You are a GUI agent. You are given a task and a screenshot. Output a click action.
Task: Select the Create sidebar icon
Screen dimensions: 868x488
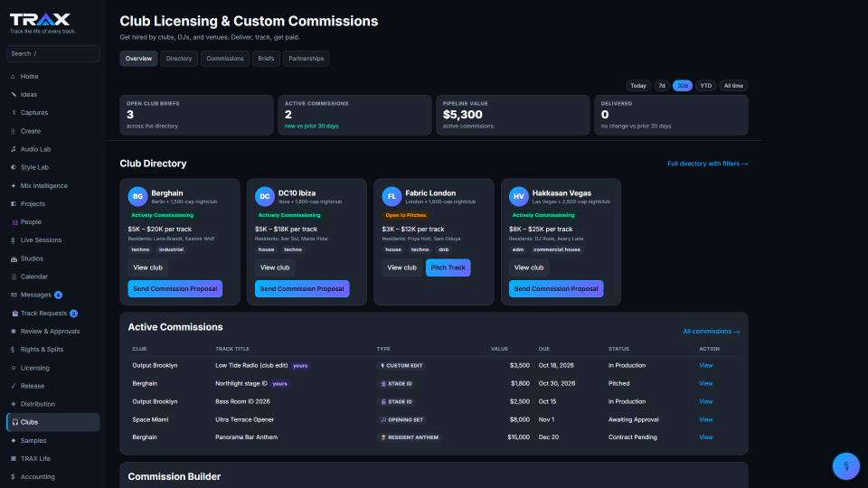pos(14,131)
